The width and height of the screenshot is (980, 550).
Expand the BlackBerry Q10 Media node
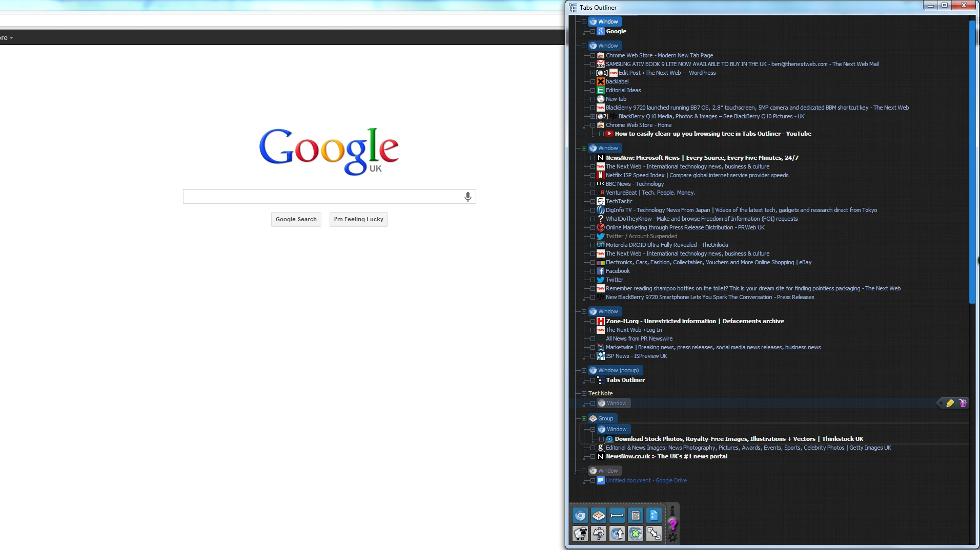pyautogui.click(x=593, y=116)
